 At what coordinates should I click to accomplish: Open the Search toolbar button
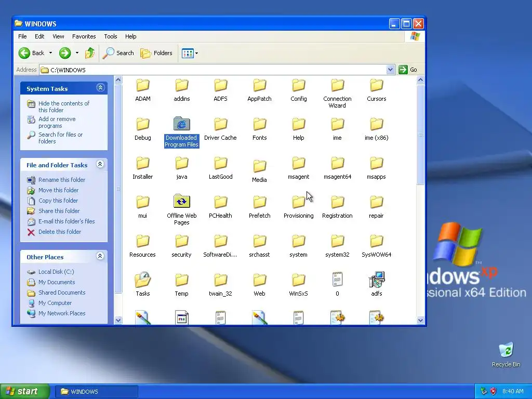[118, 53]
